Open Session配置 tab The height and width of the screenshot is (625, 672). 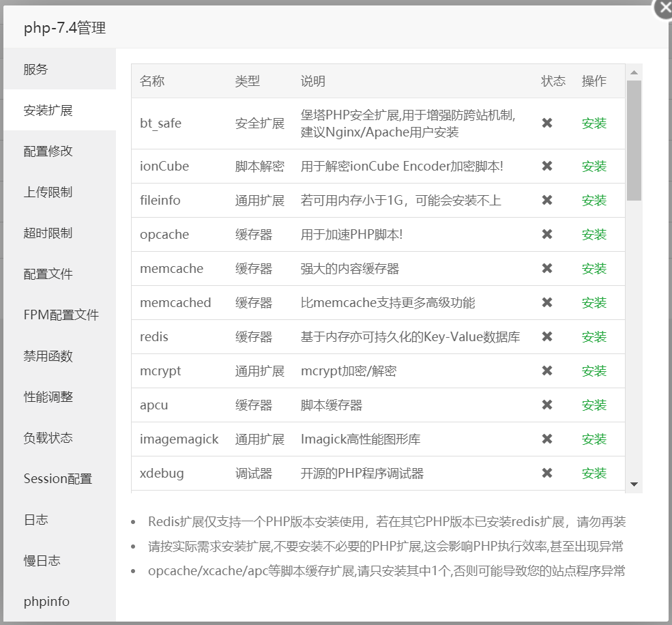59,478
